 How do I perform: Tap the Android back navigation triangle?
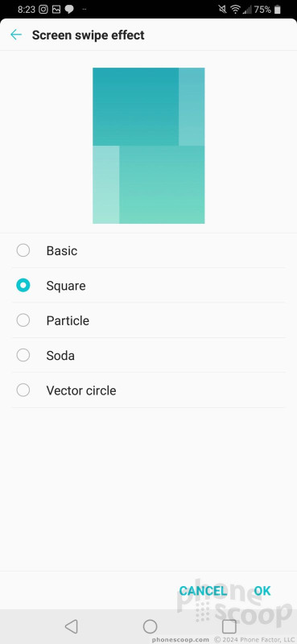71,626
